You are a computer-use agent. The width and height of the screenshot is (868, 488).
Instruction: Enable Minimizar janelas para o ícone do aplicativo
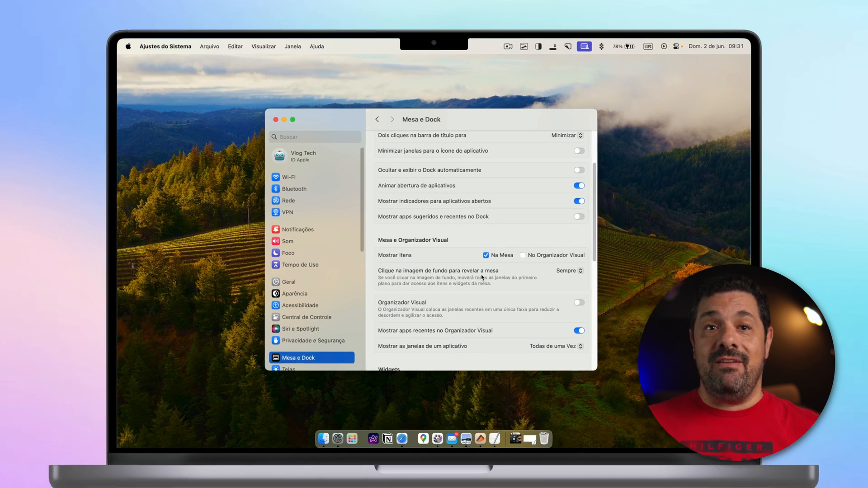click(578, 151)
